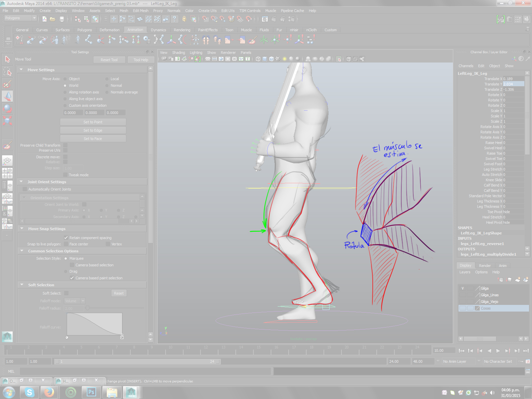
Task: Click create new layer icon
Action: point(518,280)
